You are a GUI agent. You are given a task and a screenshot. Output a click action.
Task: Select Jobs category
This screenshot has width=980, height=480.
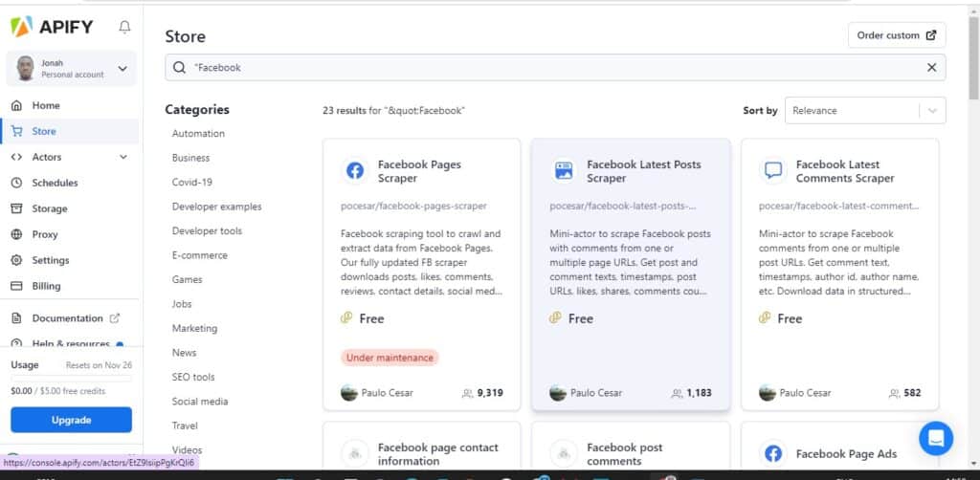[x=182, y=304]
